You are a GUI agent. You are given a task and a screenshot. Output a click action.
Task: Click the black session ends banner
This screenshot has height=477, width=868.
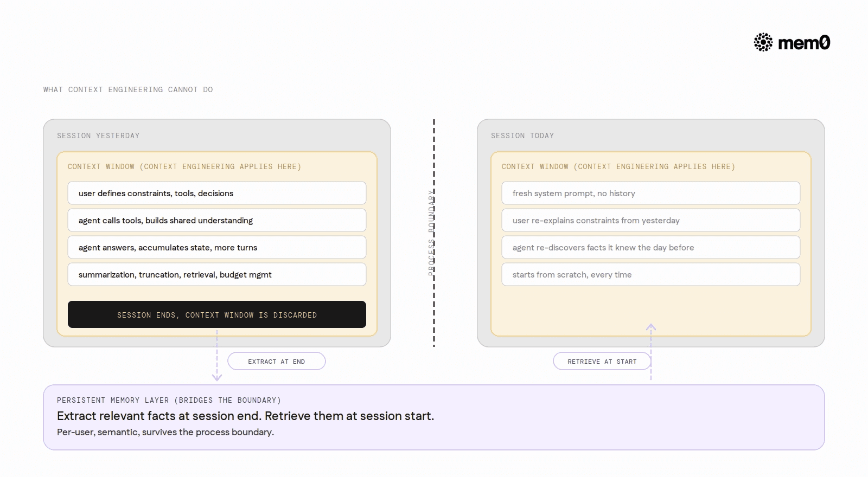coord(217,314)
